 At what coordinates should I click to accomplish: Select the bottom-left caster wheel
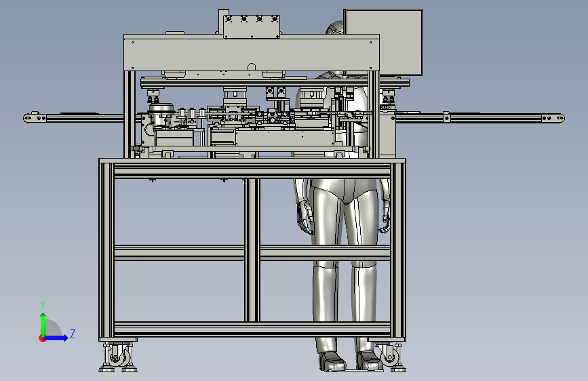click(x=119, y=356)
